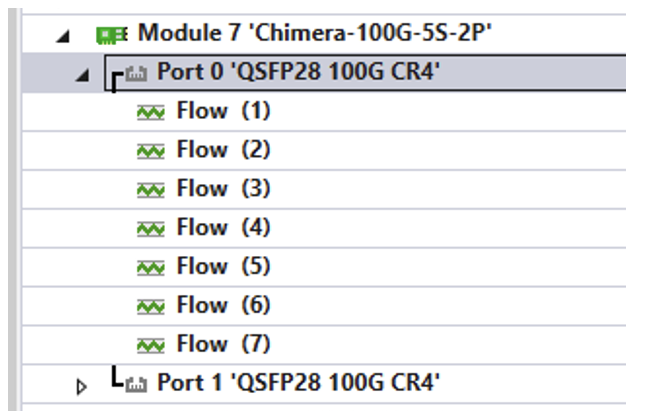This screenshot has width=648, height=420.
Task: Click the Flow (1) waveform icon
Action: (x=150, y=112)
